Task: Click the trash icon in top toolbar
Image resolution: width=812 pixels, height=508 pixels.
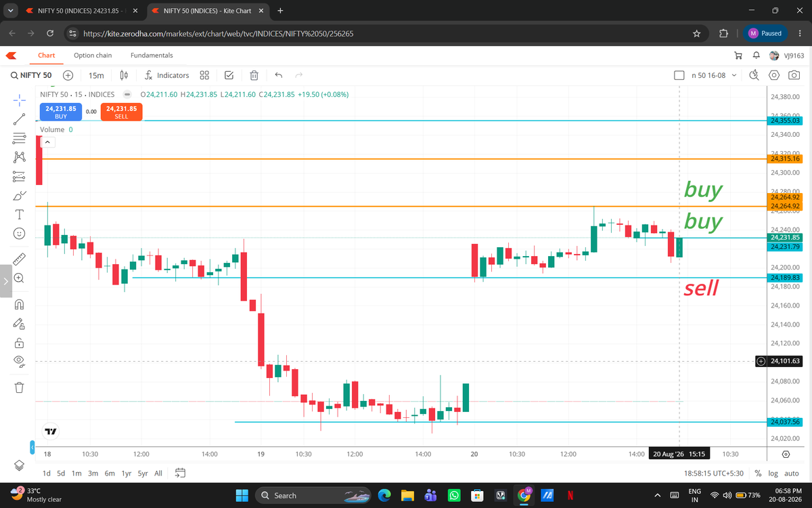Action: click(254, 75)
